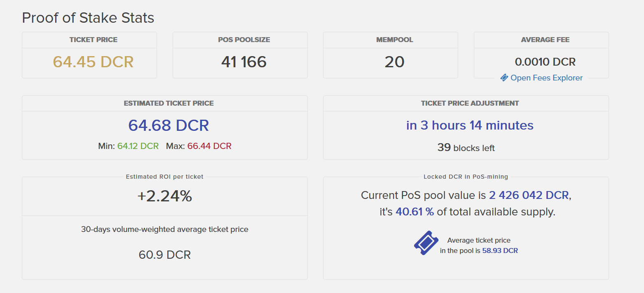This screenshot has width=644, height=293.
Task: Click the 58.93 DCR pool average price
Action: 500,250
